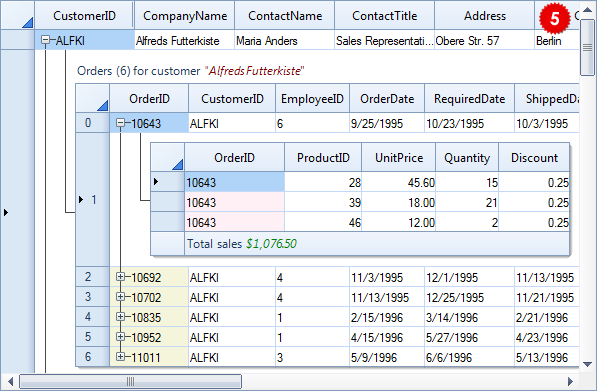Expand order 11011 row

tap(120, 357)
